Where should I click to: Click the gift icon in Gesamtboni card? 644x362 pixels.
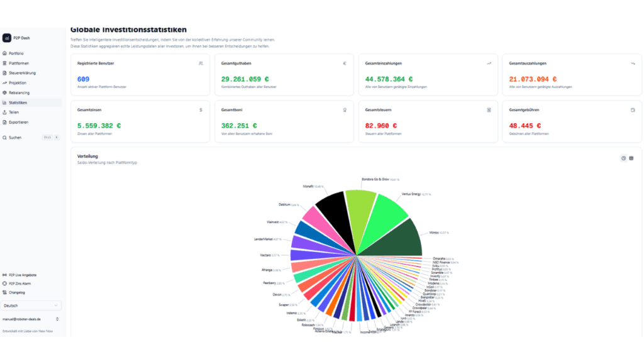pos(345,110)
